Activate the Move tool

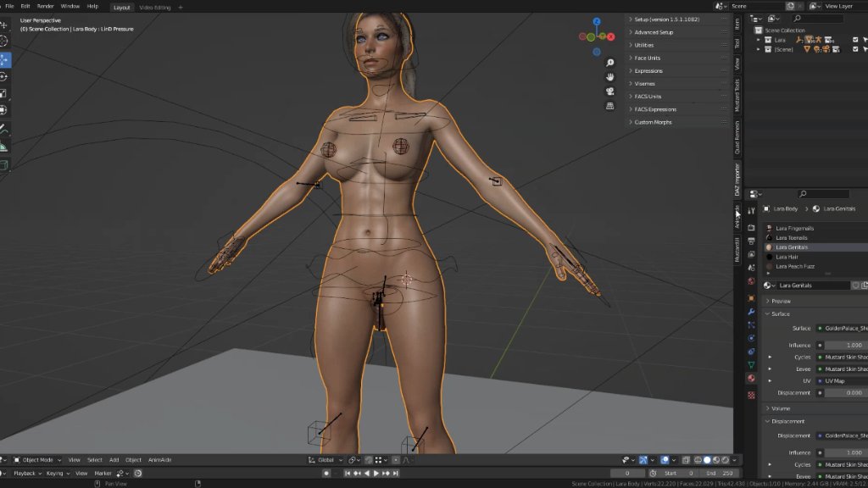(x=4, y=59)
